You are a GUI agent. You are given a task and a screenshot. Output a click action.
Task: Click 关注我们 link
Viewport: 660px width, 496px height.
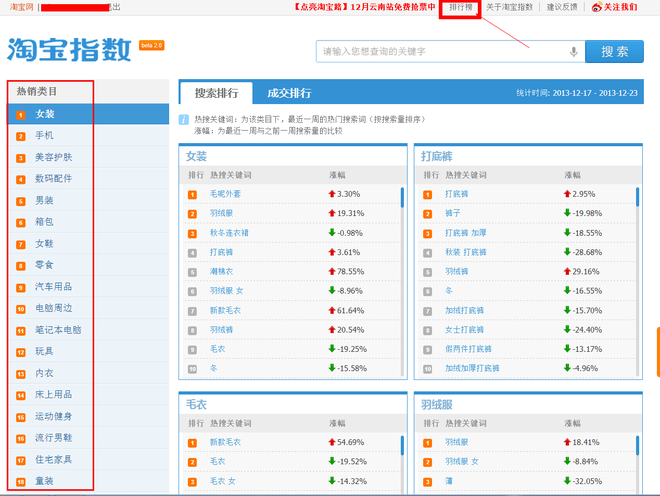[620, 7]
